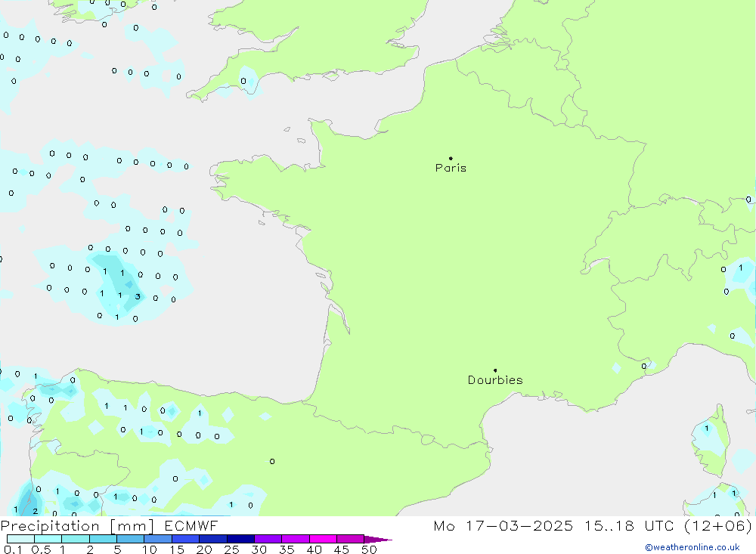Click the '0.1' legend scale label

coord(13,549)
